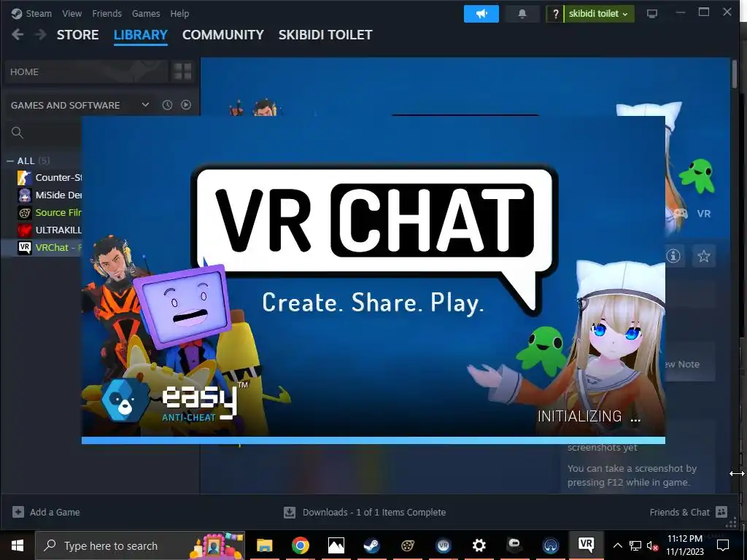The width and height of the screenshot is (747, 560).
Task: Click the Type here to search box
Action: tap(140, 545)
